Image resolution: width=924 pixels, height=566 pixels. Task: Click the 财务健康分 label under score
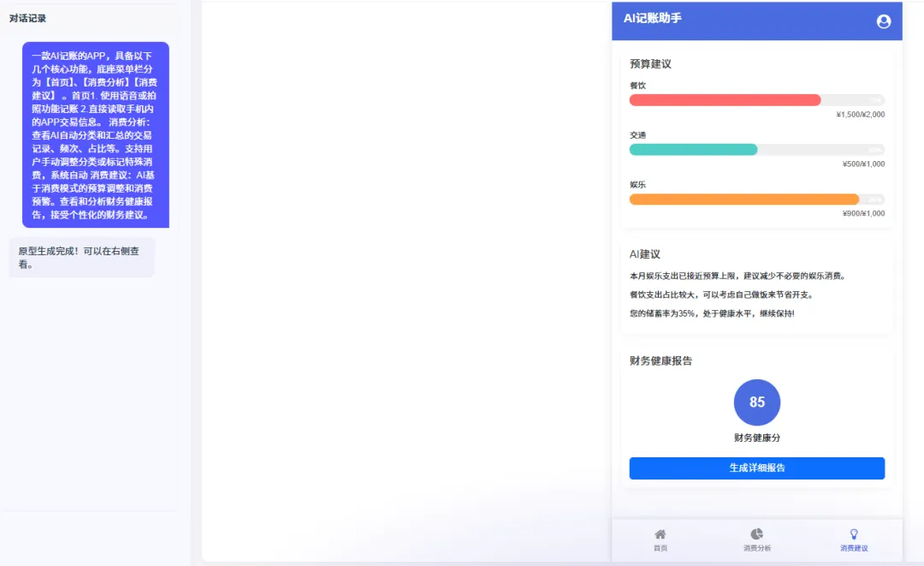coord(756,438)
